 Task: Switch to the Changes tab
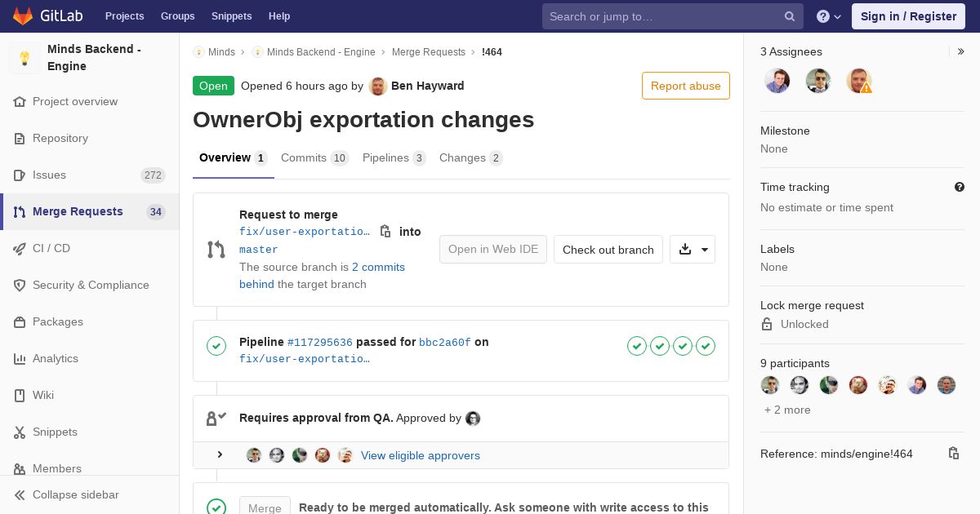[x=470, y=157]
